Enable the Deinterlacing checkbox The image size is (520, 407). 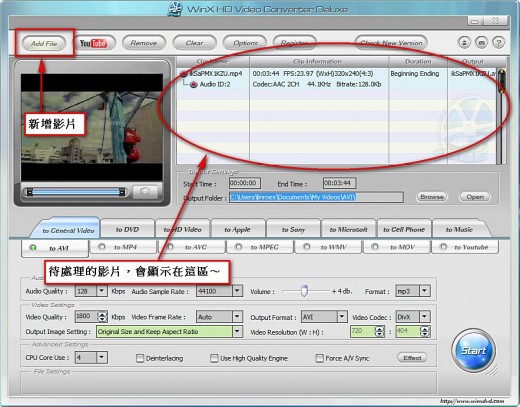140,358
